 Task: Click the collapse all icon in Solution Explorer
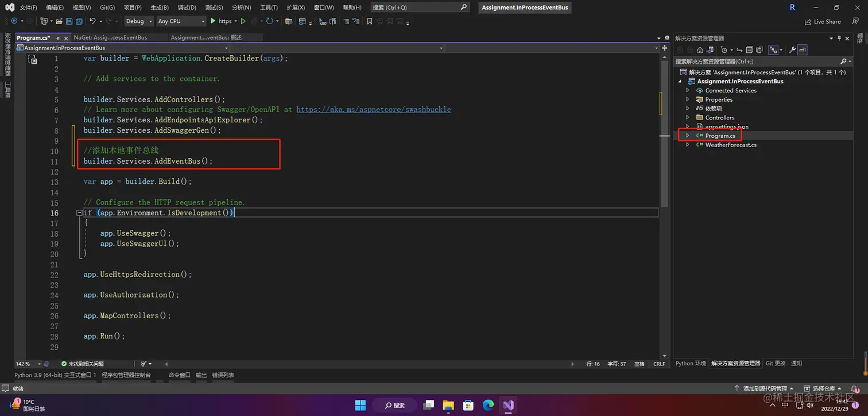[x=749, y=50]
